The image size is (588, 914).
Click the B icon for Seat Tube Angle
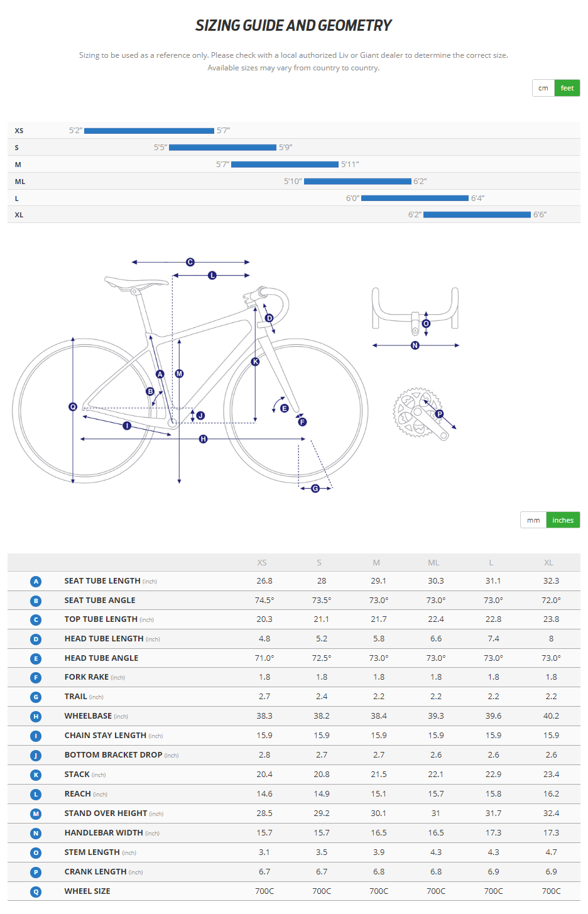(36, 601)
